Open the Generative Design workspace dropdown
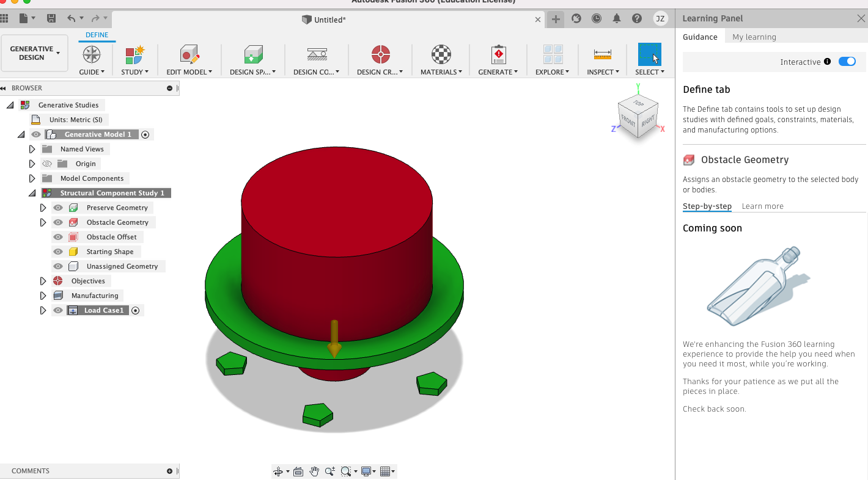868x480 pixels. [35, 53]
